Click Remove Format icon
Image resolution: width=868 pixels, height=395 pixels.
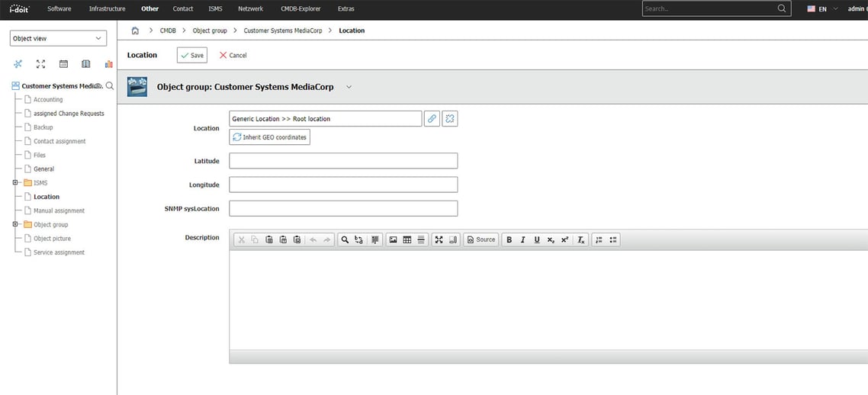click(x=580, y=239)
